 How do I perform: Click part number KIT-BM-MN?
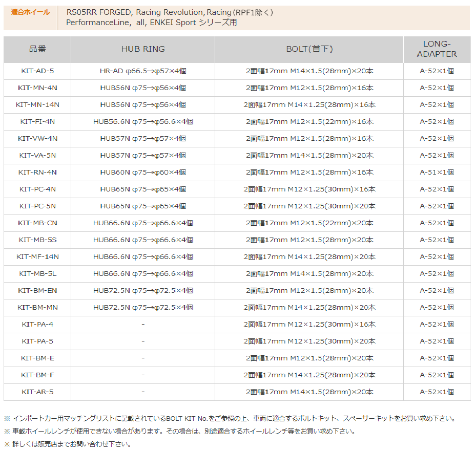[37, 308]
